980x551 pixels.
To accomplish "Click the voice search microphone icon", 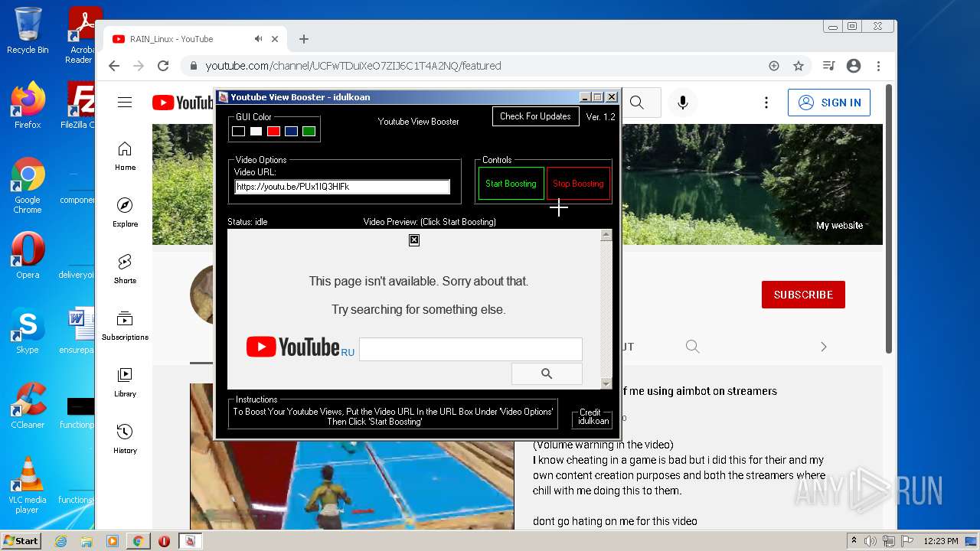I will tap(683, 103).
